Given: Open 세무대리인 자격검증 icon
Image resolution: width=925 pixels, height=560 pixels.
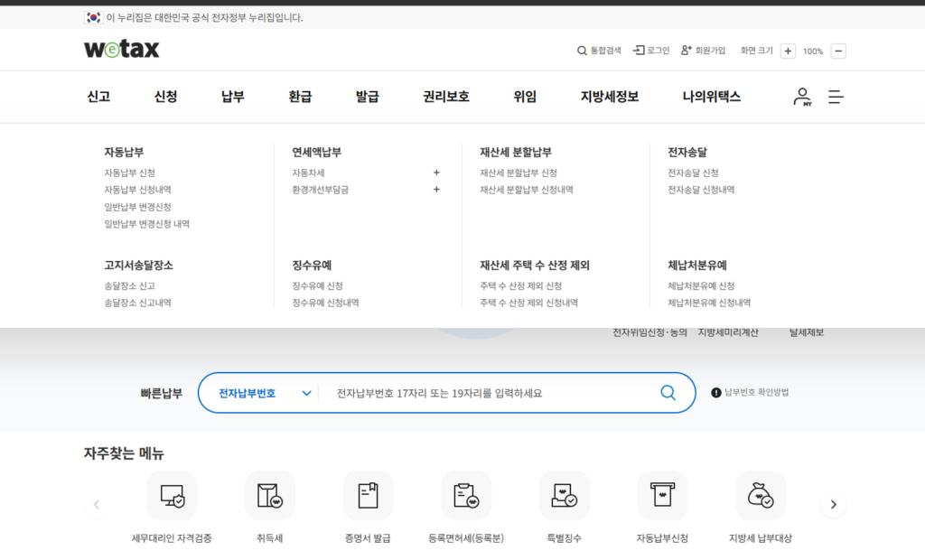Looking at the screenshot, I should 172,496.
